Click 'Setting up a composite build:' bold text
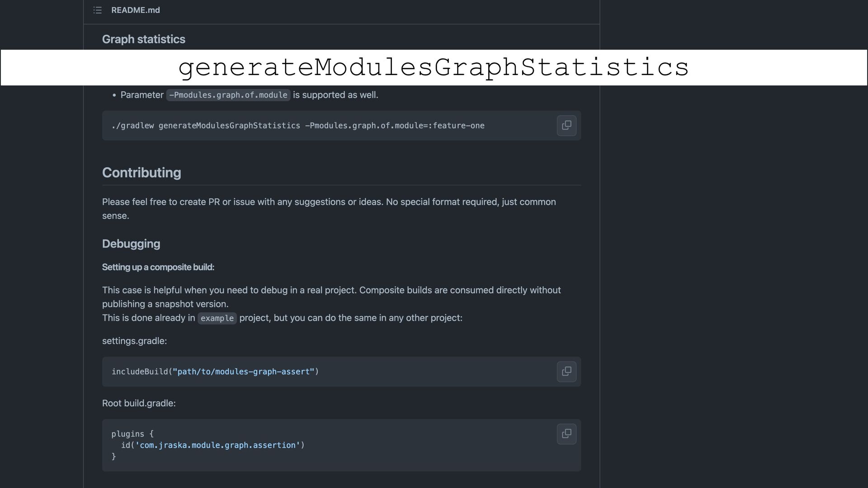Viewport: 868px width, 488px height. click(158, 267)
